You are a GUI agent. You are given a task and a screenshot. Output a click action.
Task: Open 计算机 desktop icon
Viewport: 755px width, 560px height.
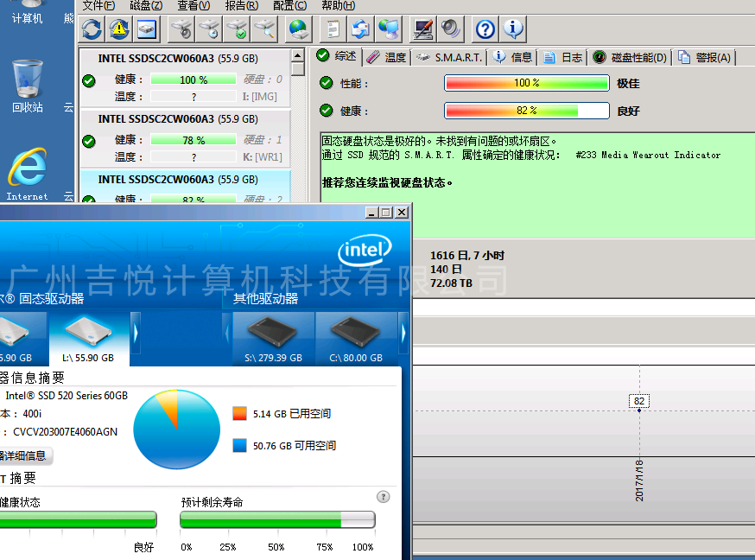tap(27, 12)
